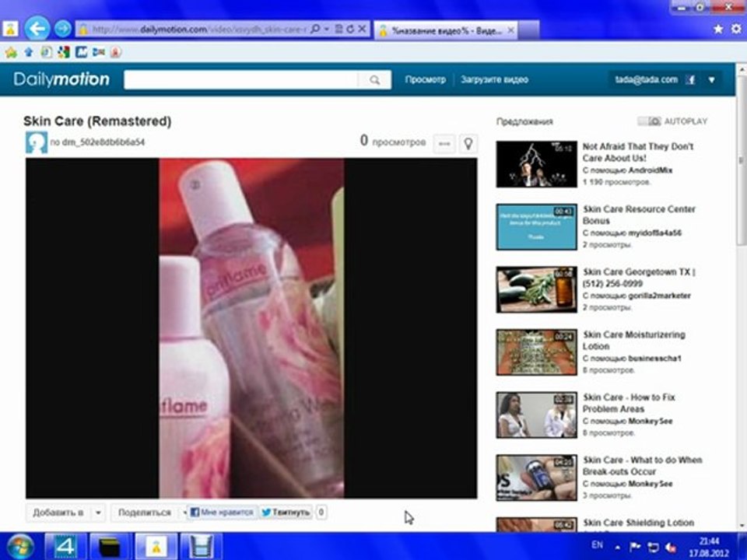Screen dimensions: 747x560
Task: Click the Twitter 'Твитнуть' button
Action: click(286, 513)
